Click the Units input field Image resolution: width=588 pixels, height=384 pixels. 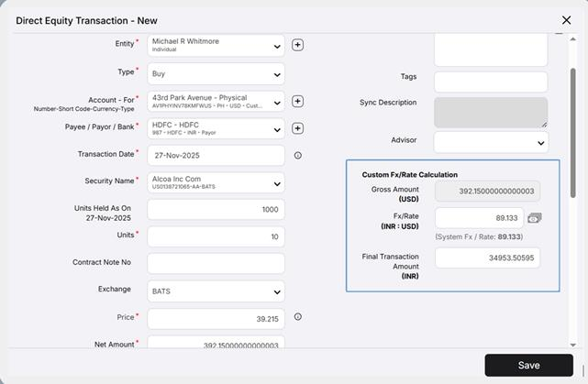[216, 236]
